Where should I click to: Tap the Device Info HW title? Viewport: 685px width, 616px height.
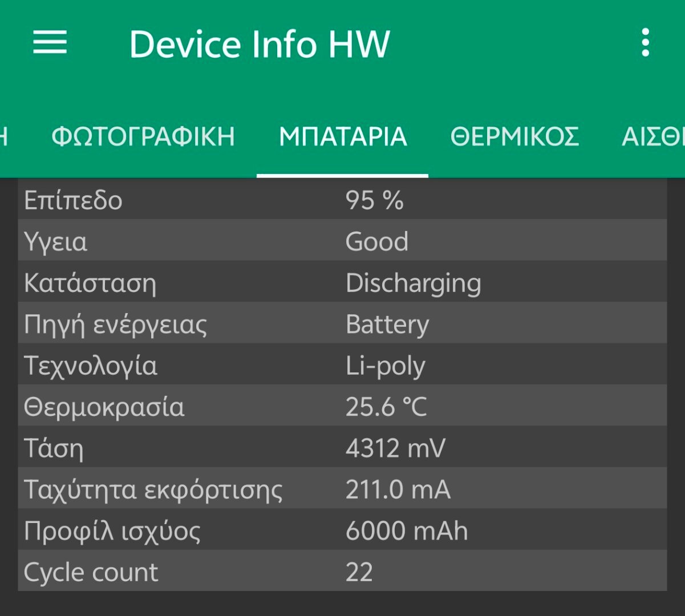260,44
